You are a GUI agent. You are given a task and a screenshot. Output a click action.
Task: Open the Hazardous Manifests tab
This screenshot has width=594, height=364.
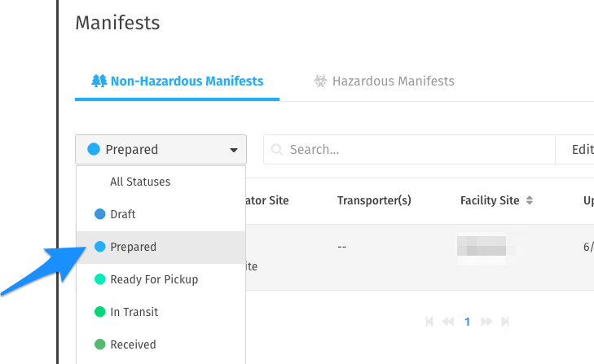coord(384,81)
